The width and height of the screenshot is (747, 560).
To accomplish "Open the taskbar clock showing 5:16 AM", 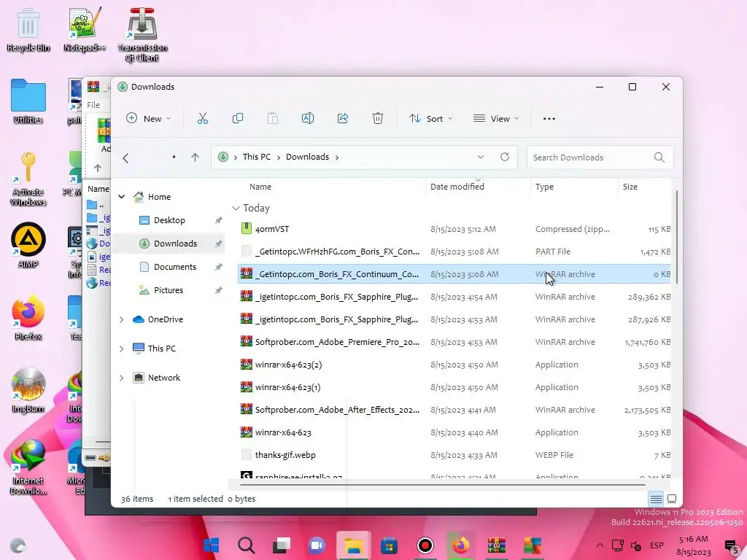I will pyautogui.click(x=693, y=545).
